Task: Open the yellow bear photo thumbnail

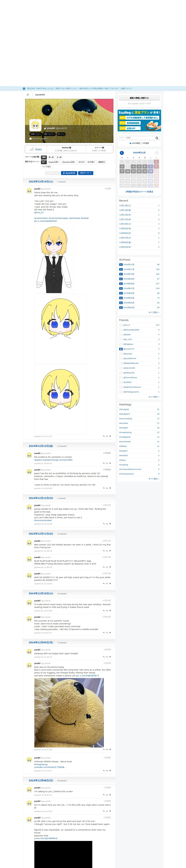Action: pos(69,713)
